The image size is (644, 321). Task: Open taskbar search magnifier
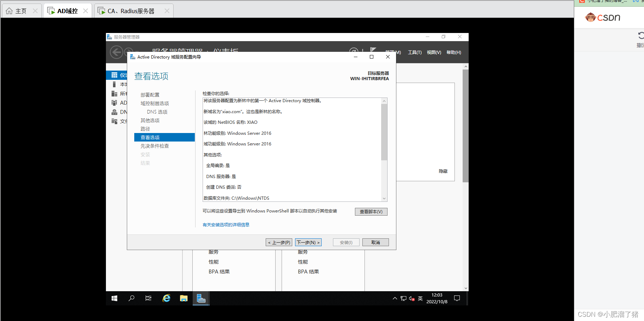click(x=131, y=298)
